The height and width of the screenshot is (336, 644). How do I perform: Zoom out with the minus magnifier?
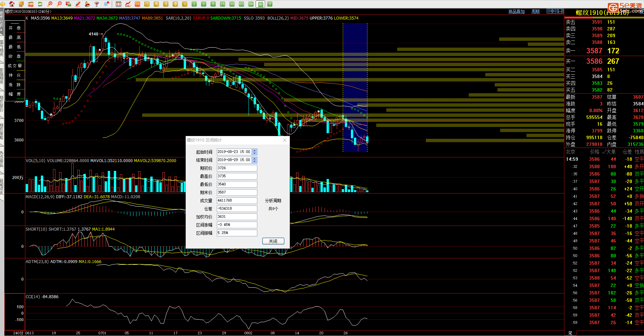click(x=59, y=4)
